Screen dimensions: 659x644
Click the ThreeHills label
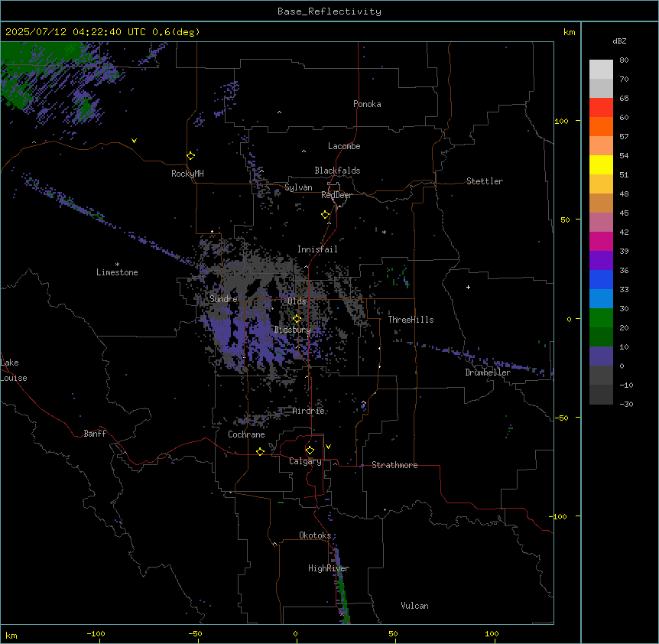click(411, 320)
